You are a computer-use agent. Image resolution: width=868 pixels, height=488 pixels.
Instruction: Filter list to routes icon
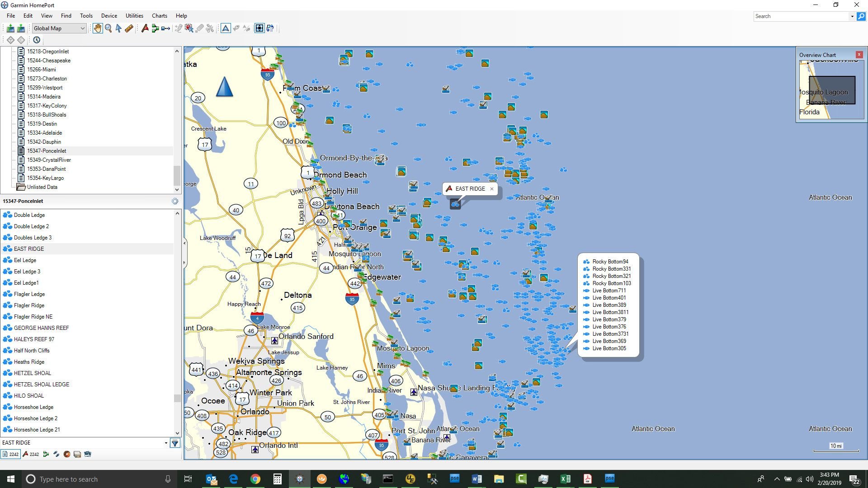coord(46,454)
